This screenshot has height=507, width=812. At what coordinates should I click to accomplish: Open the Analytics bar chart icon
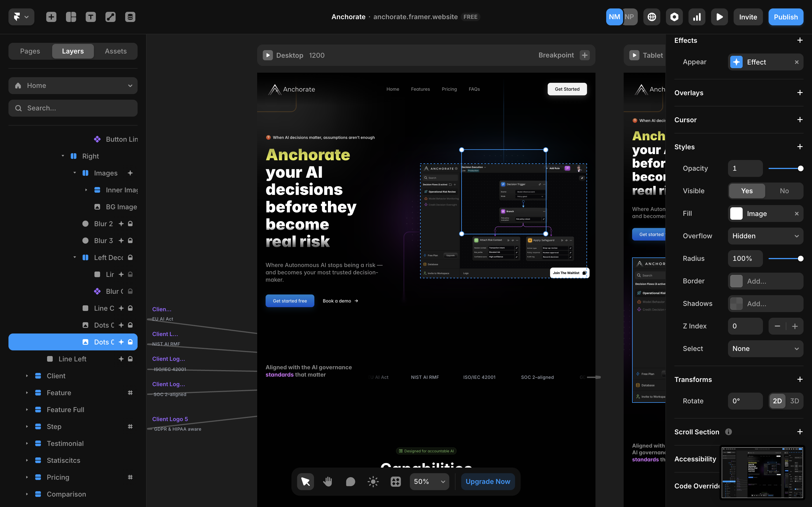click(x=697, y=17)
